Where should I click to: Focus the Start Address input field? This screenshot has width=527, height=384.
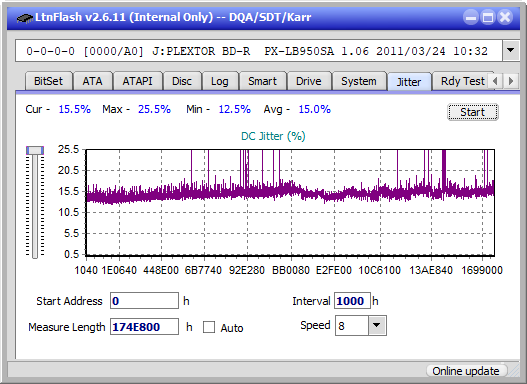pyautogui.click(x=145, y=300)
